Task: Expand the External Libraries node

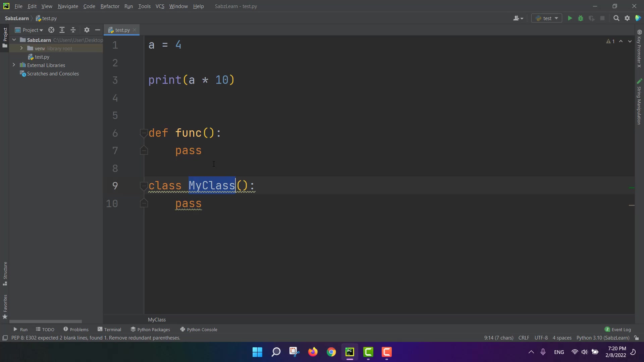Action: (x=14, y=65)
